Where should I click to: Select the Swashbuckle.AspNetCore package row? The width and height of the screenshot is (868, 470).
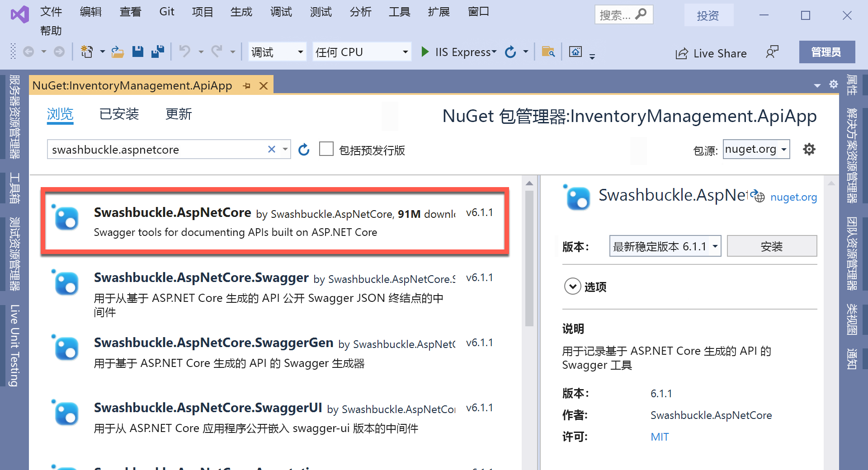pyautogui.click(x=275, y=221)
